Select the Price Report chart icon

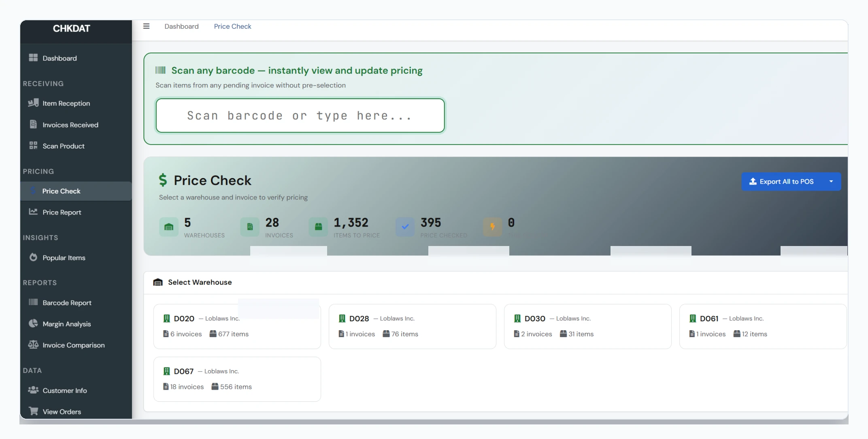pos(33,212)
